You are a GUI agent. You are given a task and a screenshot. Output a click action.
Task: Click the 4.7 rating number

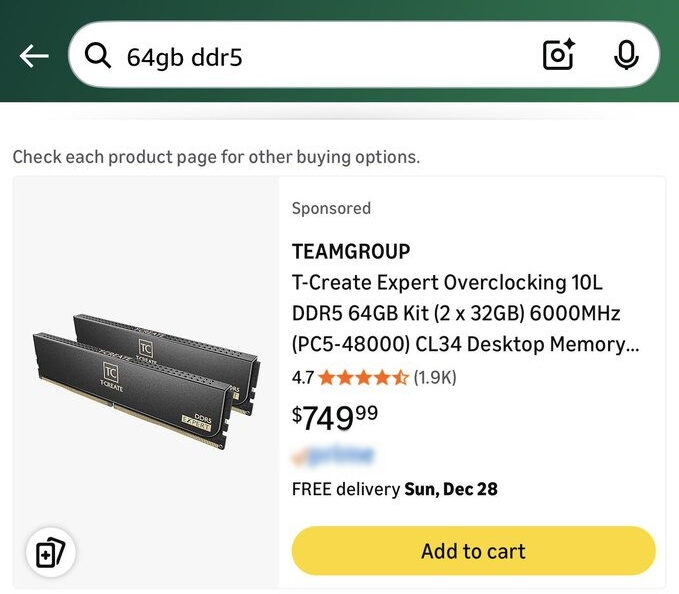pos(302,378)
